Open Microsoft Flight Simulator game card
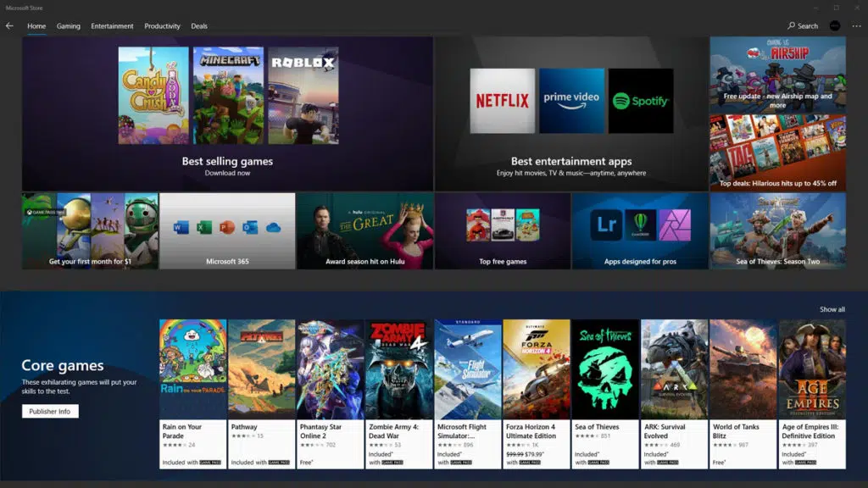 coord(468,394)
